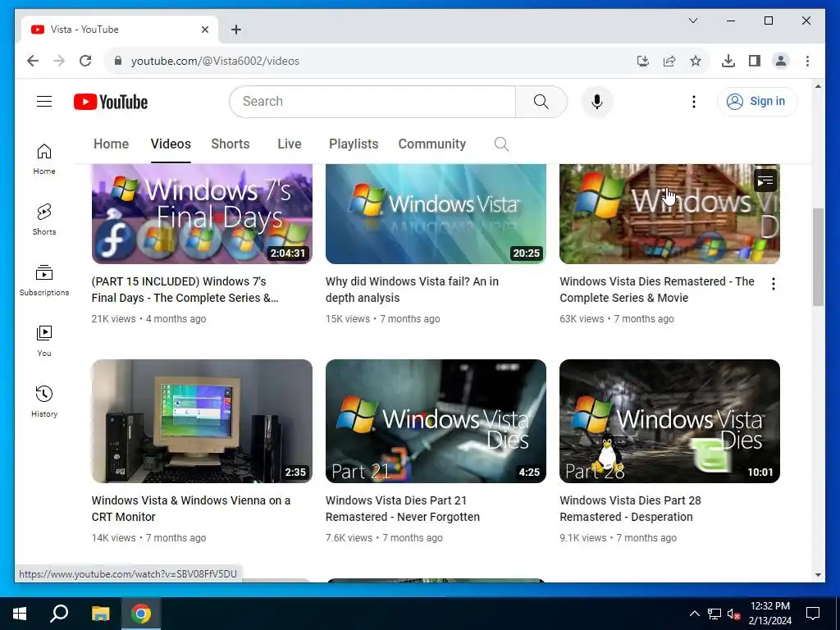
Task: Open video 'Windows 7's Final Days - The Complete Series'
Action: (185, 290)
